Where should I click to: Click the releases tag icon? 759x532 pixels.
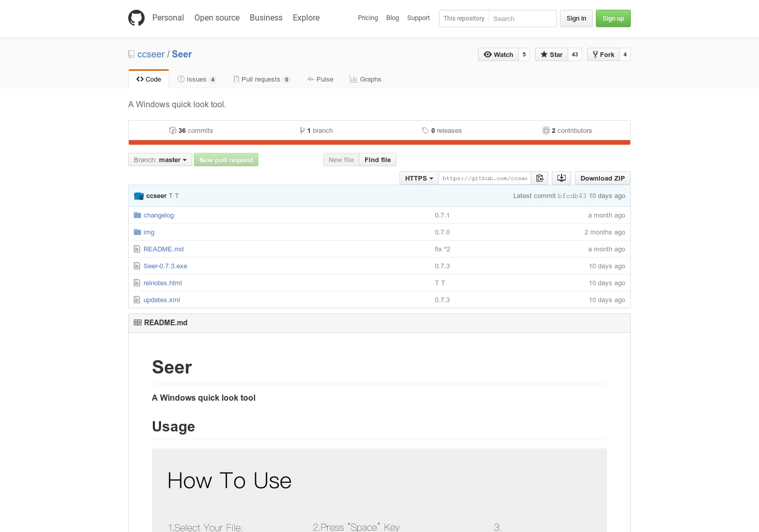[425, 130]
